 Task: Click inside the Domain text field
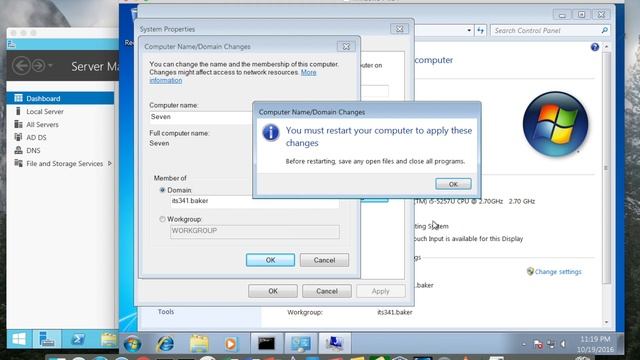(x=254, y=201)
